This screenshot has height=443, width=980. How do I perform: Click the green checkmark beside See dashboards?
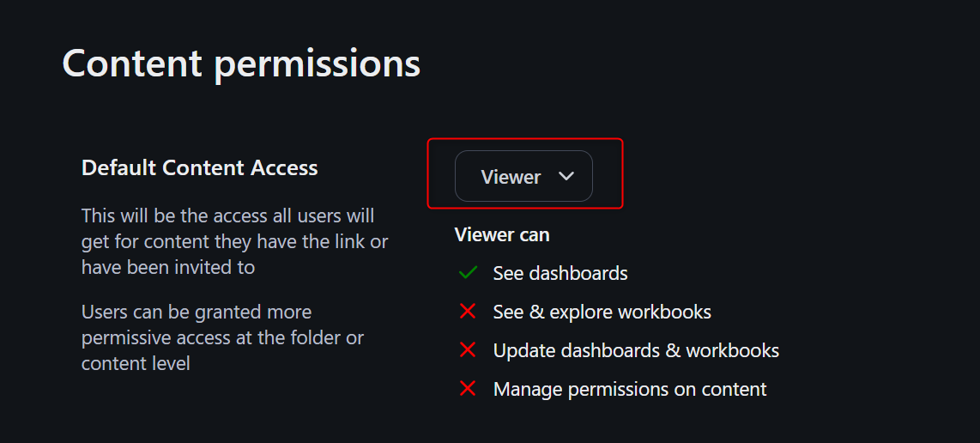point(468,273)
